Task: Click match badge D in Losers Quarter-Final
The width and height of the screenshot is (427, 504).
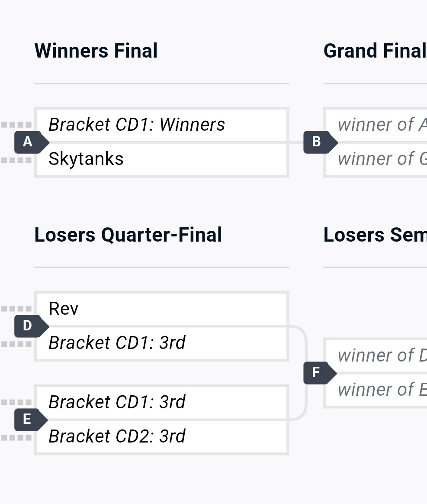Action: coord(31,326)
